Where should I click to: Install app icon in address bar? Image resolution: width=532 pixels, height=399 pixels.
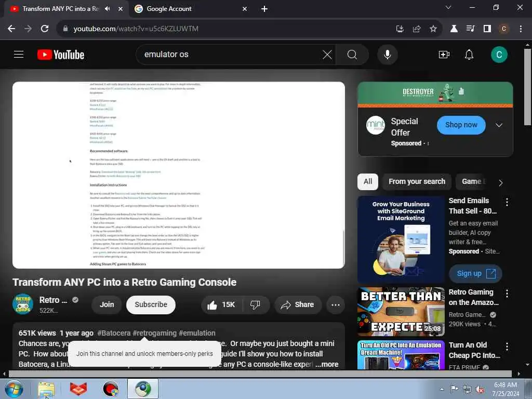point(400,29)
